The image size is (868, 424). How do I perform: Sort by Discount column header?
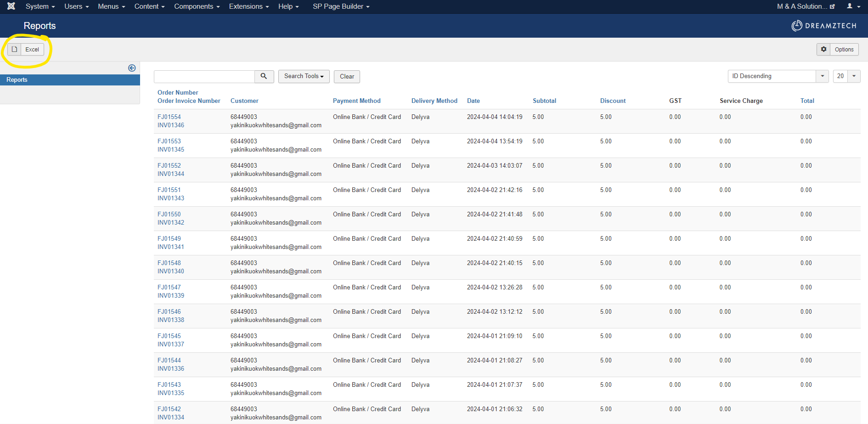pyautogui.click(x=613, y=101)
